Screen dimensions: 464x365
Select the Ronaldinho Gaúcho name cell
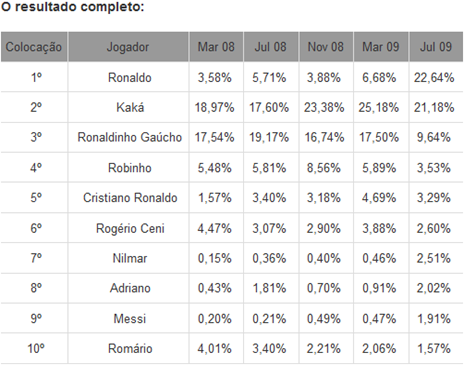[x=130, y=137]
